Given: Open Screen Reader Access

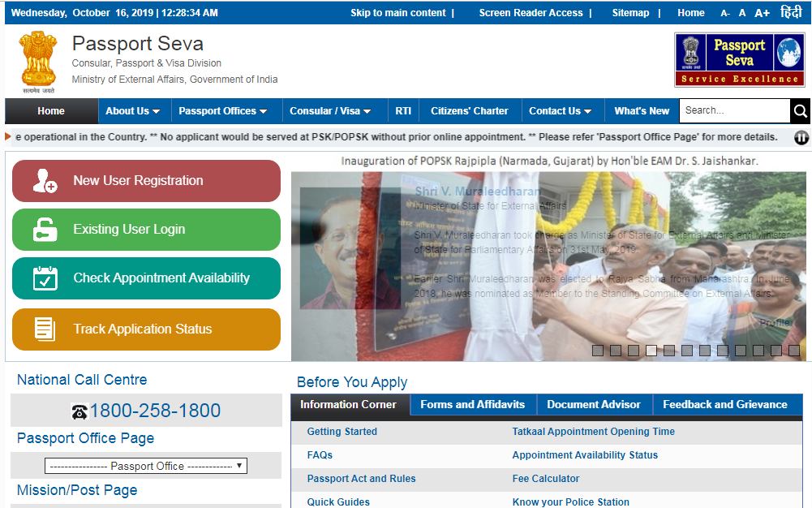Looking at the screenshot, I should tap(531, 13).
